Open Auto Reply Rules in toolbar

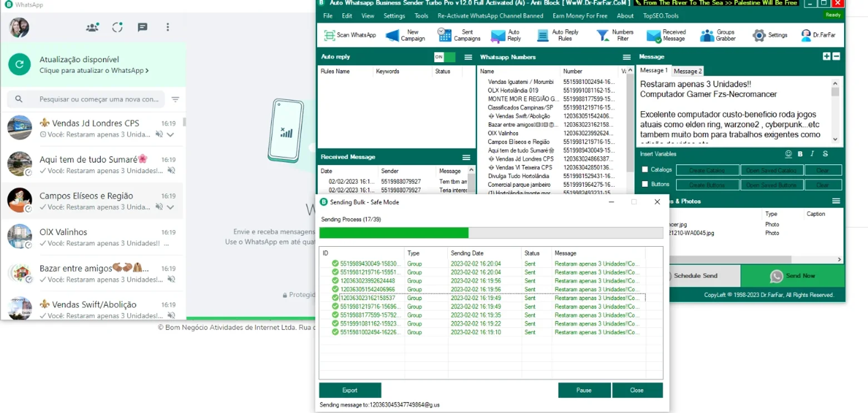558,36
